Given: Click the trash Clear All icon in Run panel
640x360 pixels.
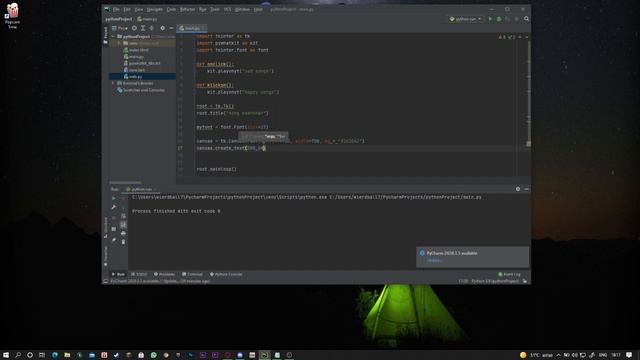Looking at the screenshot, I should (123, 242).
